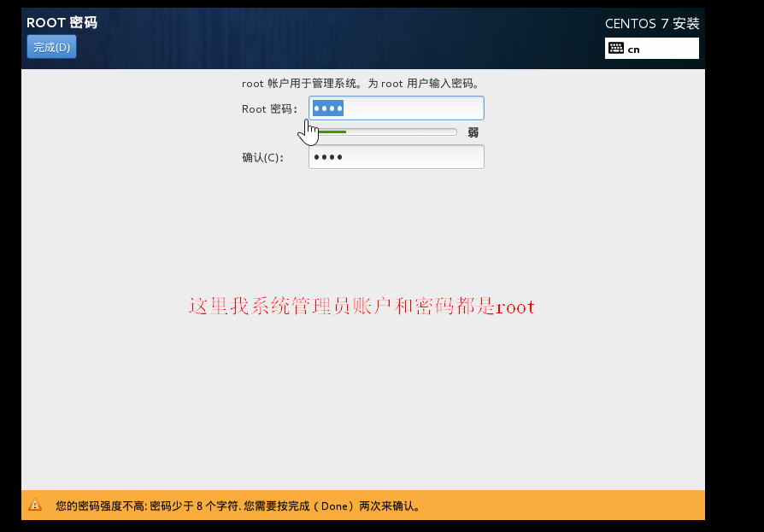This screenshot has width=764, height=532.
Task: Click the Root 密码: label
Action: point(269,109)
